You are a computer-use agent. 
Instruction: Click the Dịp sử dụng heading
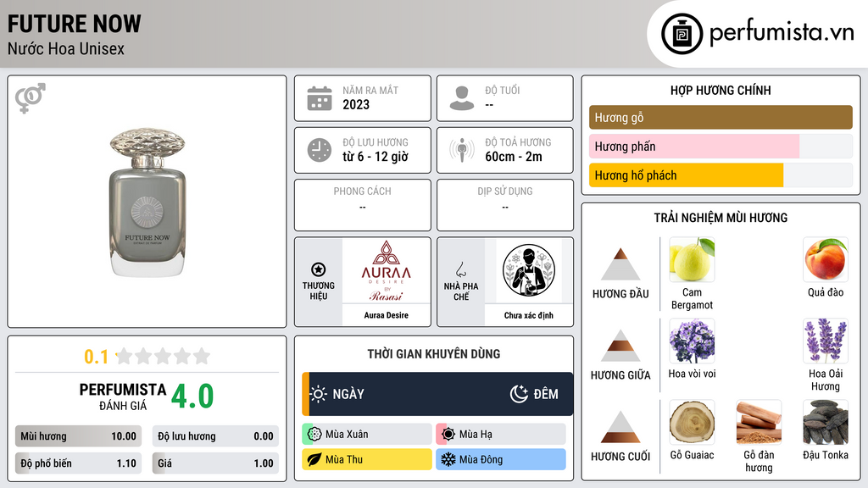click(x=505, y=191)
